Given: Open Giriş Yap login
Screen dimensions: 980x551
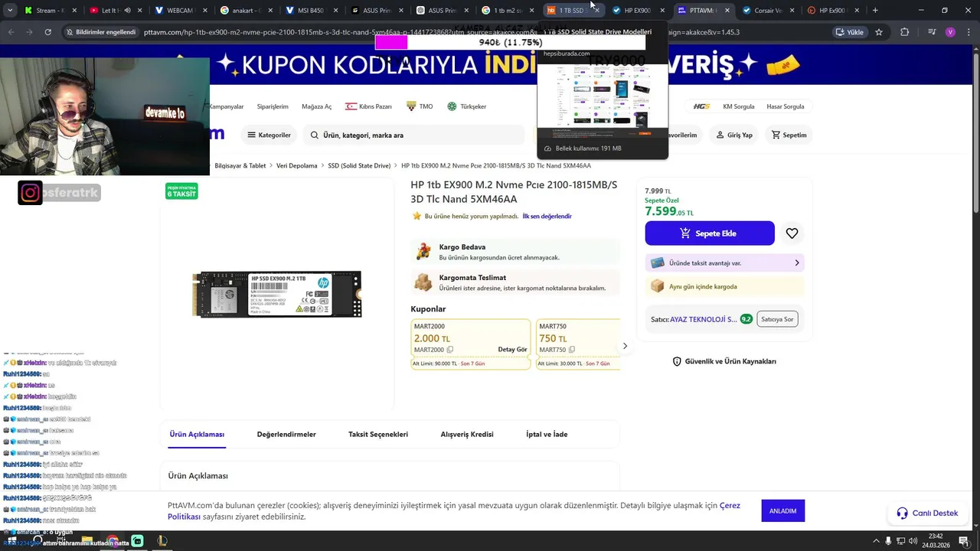Looking at the screenshot, I should [734, 135].
